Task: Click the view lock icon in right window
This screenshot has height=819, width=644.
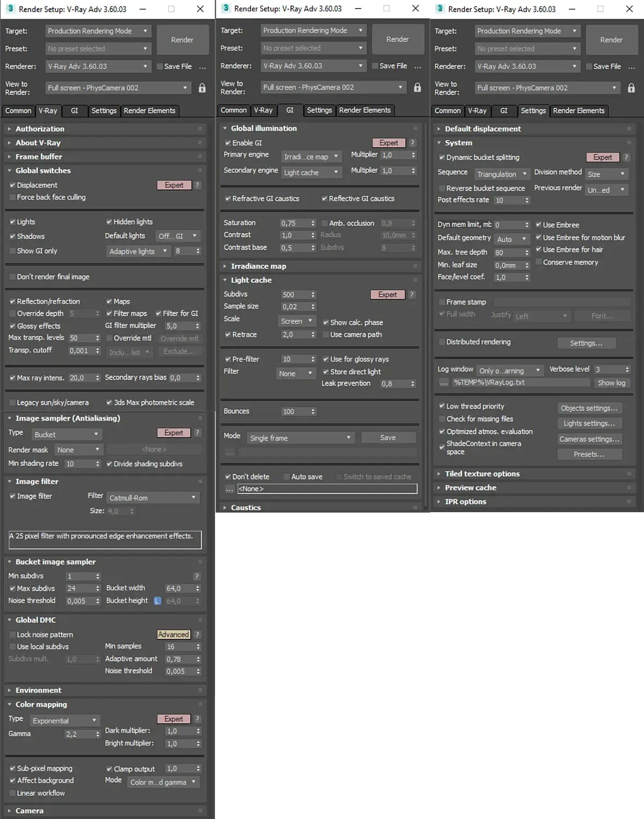Action: (x=631, y=88)
